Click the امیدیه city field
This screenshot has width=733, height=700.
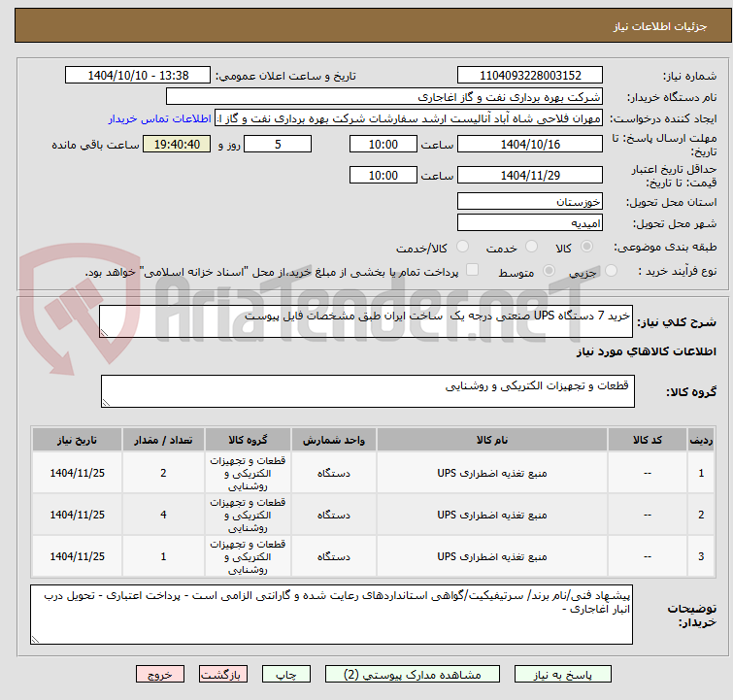530,223
